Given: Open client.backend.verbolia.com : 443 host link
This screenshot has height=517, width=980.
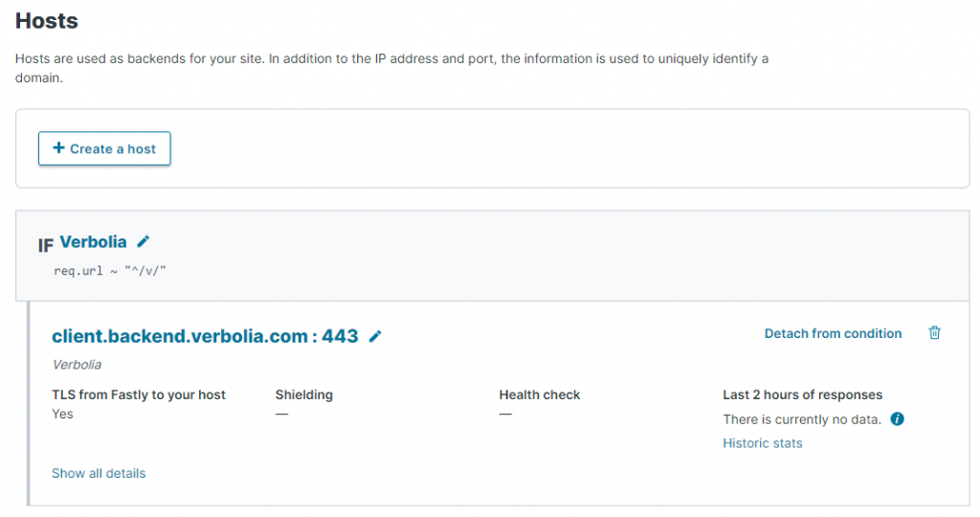Looking at the screenshot, I should 205,336.
